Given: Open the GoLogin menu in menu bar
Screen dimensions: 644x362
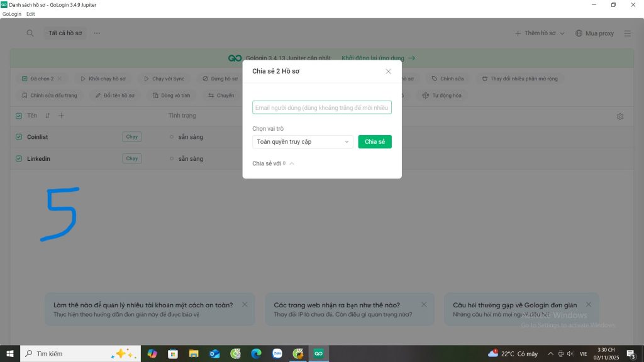Looking at the screenshot, I should 12,14.
